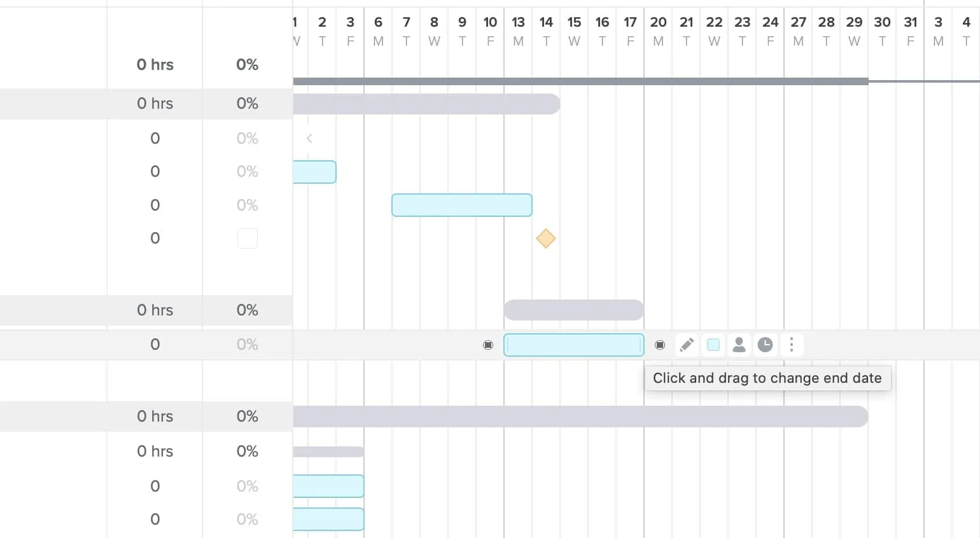The image size is (980, 538).
Task: Click the 0% progress value in the highlighted row
Action: 248,345
